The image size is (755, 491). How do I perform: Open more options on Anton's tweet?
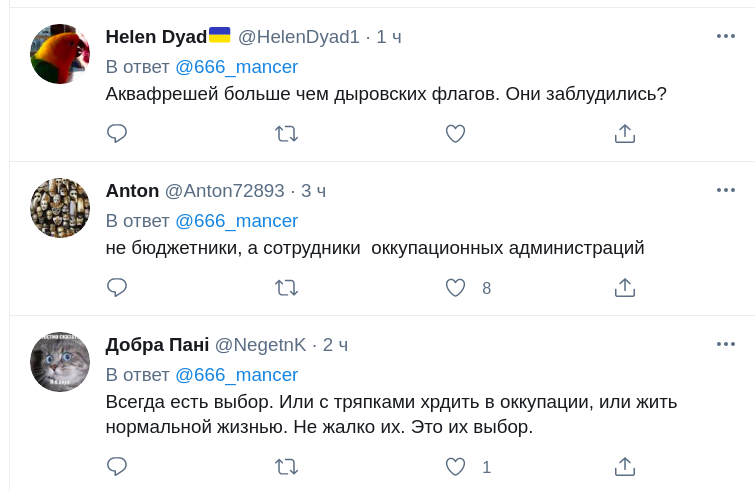[x=726, y=190]
